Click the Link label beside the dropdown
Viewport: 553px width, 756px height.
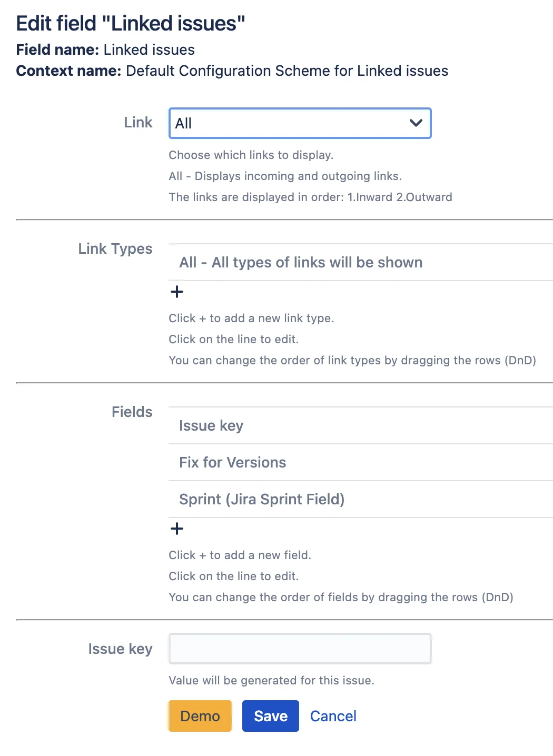[138, 122]
